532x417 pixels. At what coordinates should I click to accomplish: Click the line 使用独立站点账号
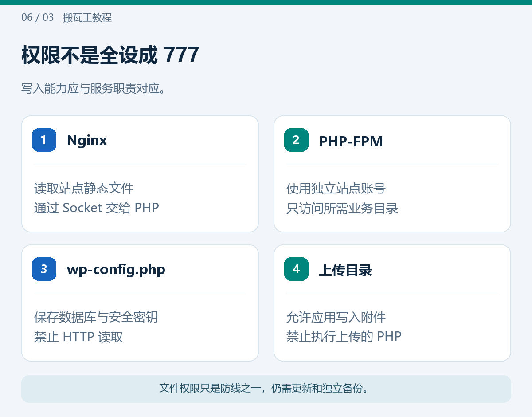[x=336, y=188]
